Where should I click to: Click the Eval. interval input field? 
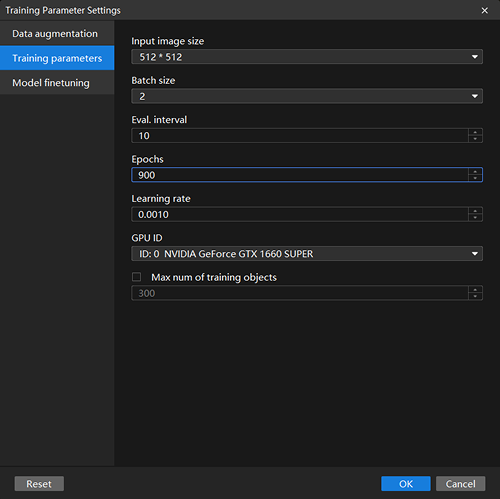300,136
